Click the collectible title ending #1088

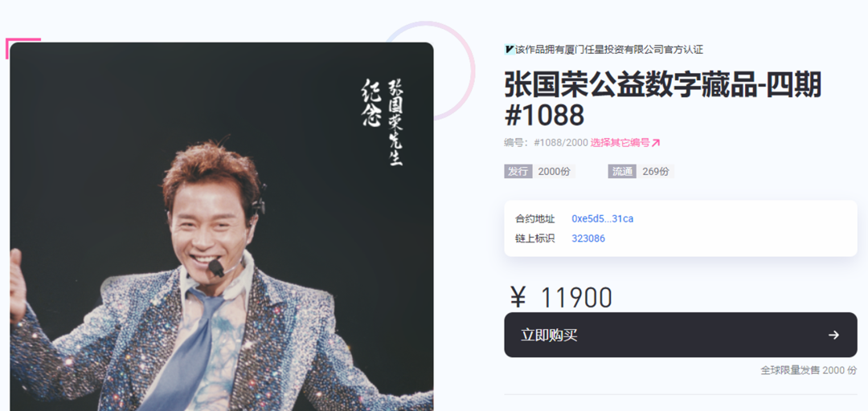[x=662, y=100]
